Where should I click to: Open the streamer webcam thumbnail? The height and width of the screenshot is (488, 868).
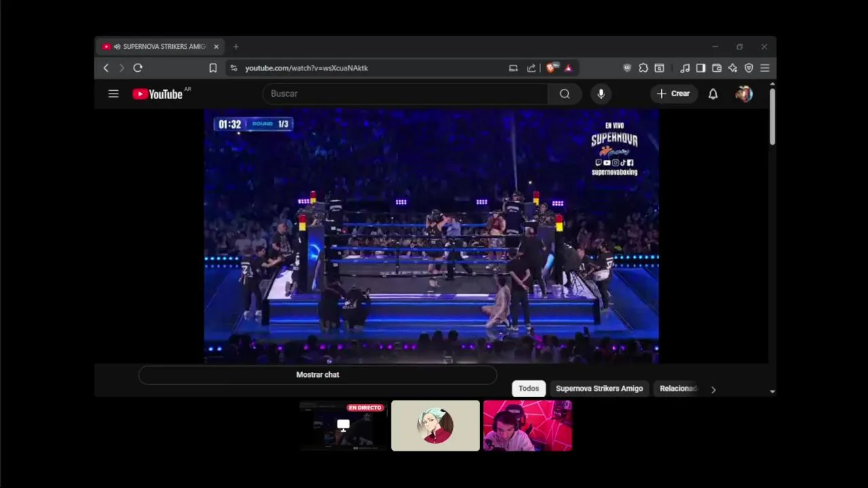(x=528, y=426)
